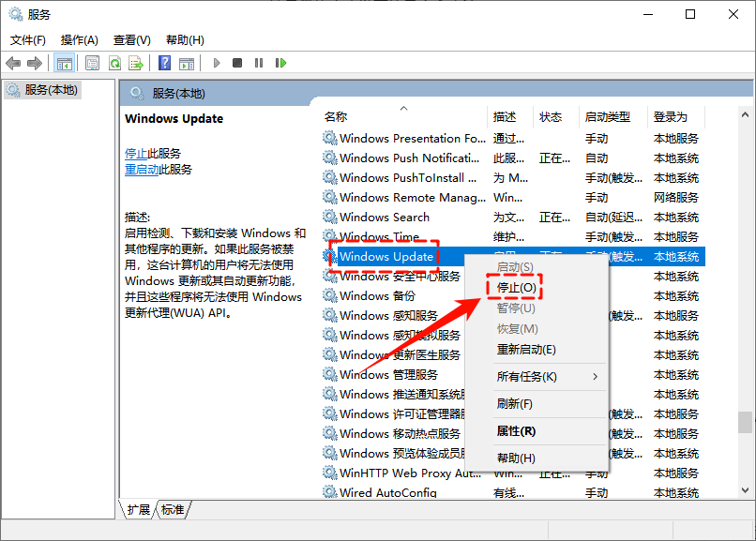Click the Restart Service toolbar icon

pyautogui.click(x=282, y=63)
